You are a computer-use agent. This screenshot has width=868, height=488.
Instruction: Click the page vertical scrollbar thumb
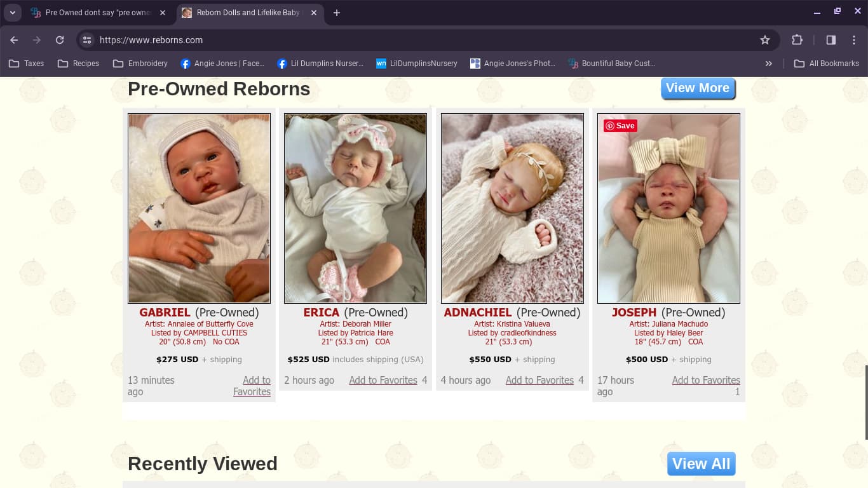pos(865,402)
